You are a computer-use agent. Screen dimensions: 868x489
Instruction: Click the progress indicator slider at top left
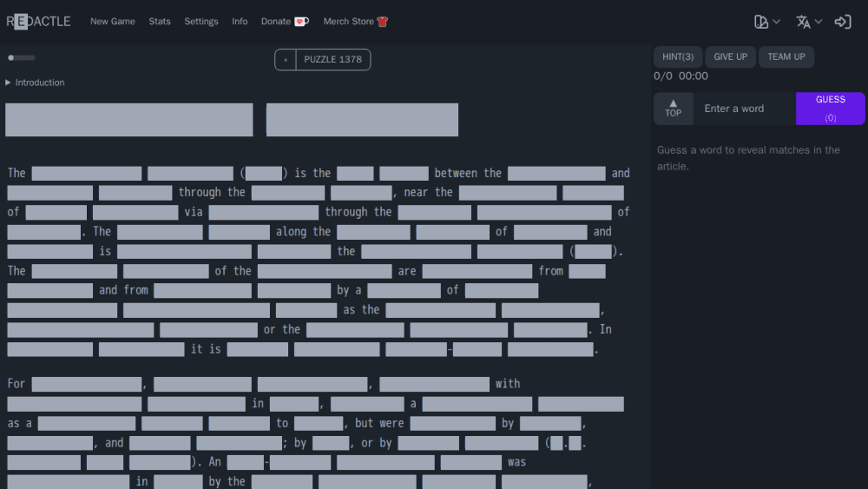pyautogui.click(x=22, y=57)
